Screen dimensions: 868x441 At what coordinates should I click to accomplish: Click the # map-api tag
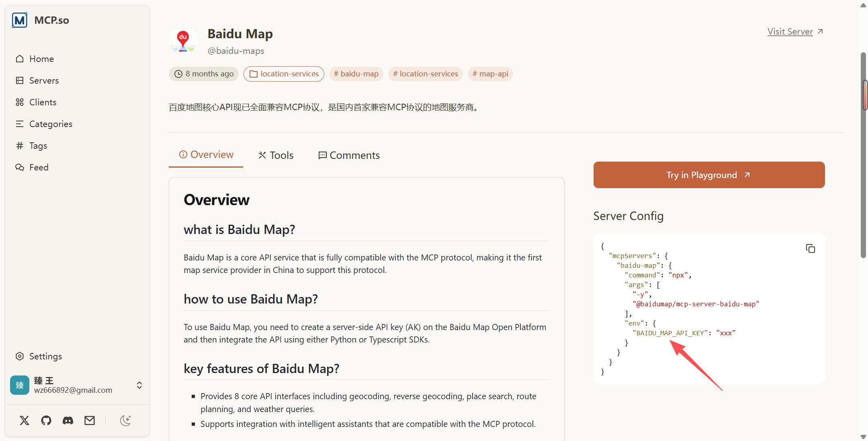[490, 74]
